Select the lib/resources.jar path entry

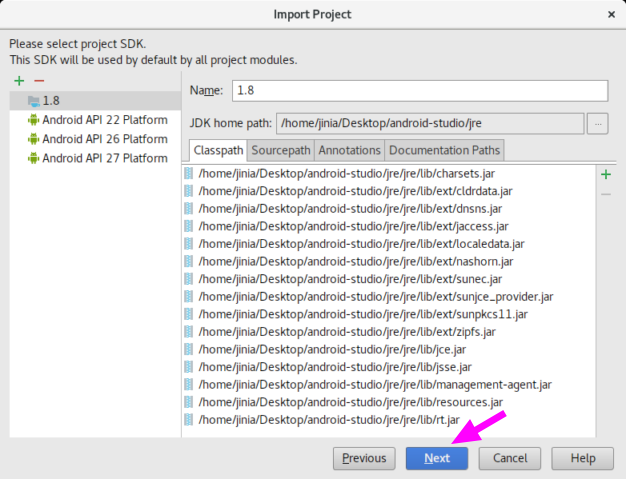[x=389, y=402]
